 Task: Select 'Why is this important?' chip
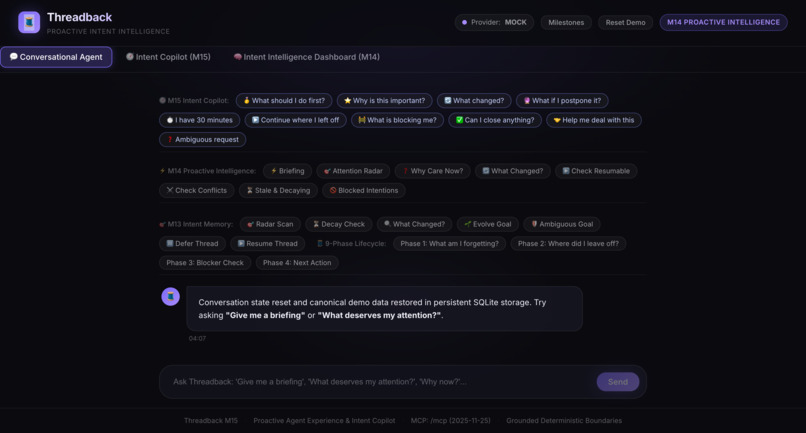tap(384, 101)
